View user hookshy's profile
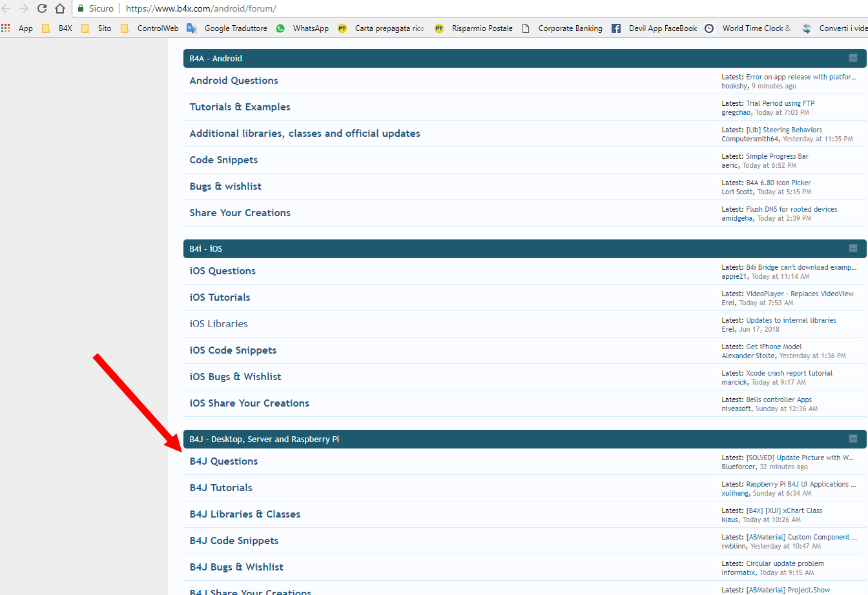Image resolution: width=868 pixels, height=595 pixels. click(734, 86)
